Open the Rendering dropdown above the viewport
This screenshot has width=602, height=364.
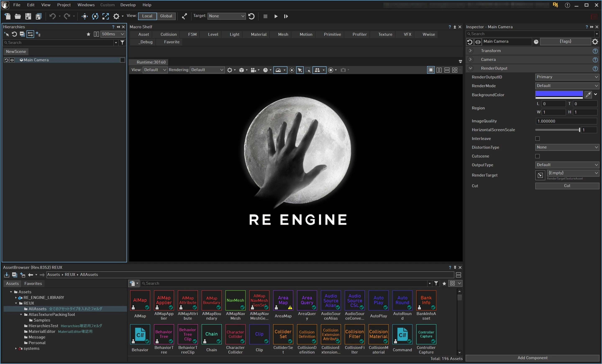(207, 70)
